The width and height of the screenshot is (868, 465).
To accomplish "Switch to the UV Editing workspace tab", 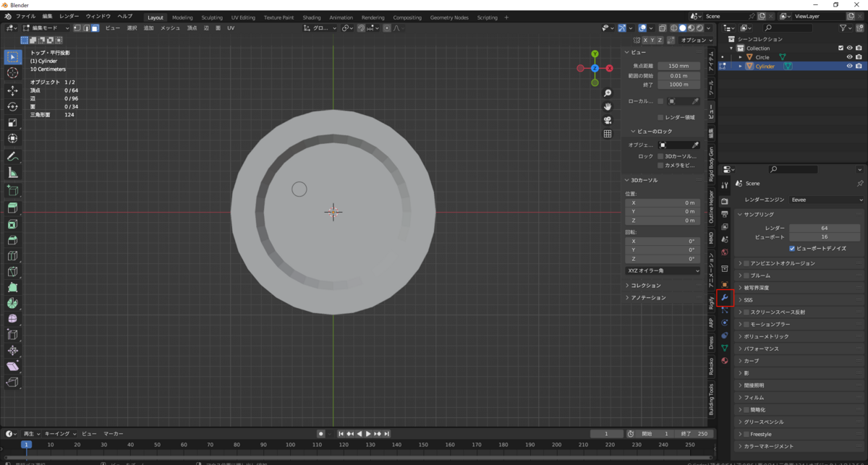I will (243, 17).
